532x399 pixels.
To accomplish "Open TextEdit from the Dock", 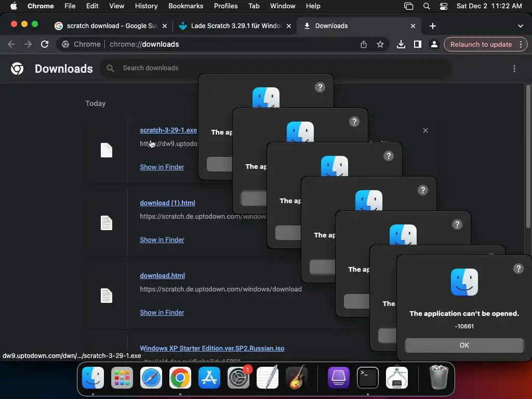I will pyautogui.click(x=268, y=377).
